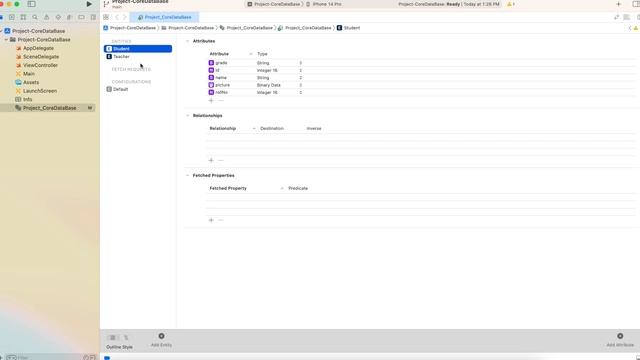Click the first Project-CoreDataBase breadcrumb
The height and width of the screenshot is (360, 640).
pyautogui.click(x=130, y=28)
